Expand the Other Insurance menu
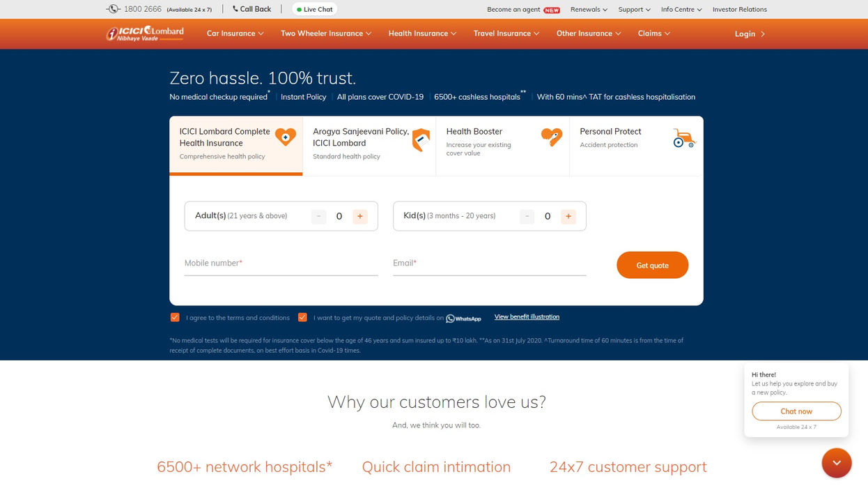 pyautogui.click(x=589, y=33)
